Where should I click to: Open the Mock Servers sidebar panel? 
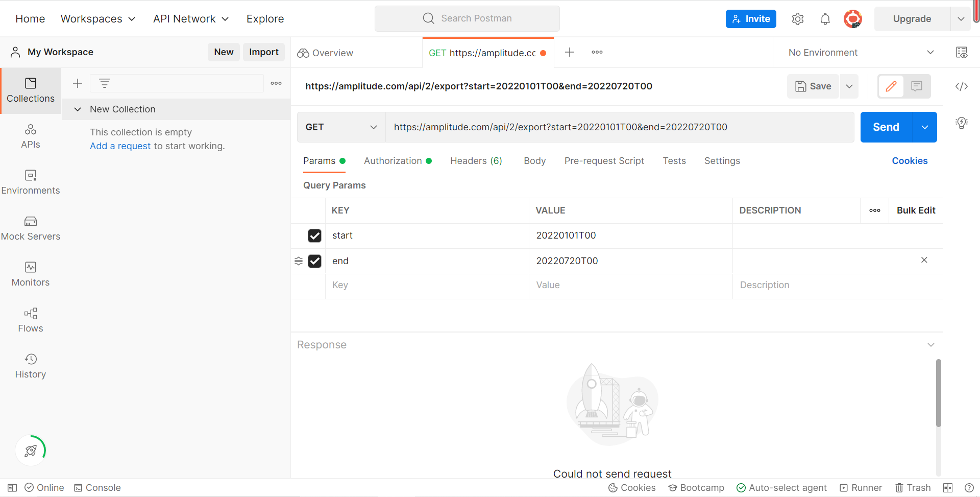[x=31, y=228]
